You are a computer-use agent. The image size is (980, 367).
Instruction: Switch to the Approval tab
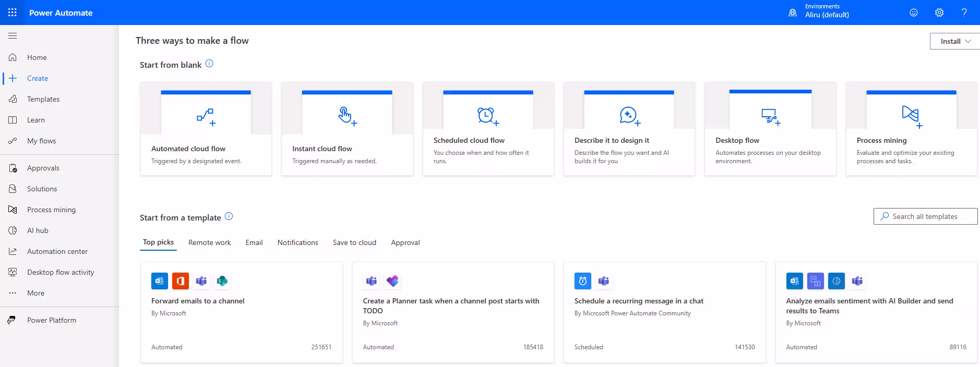click(405, 242)
